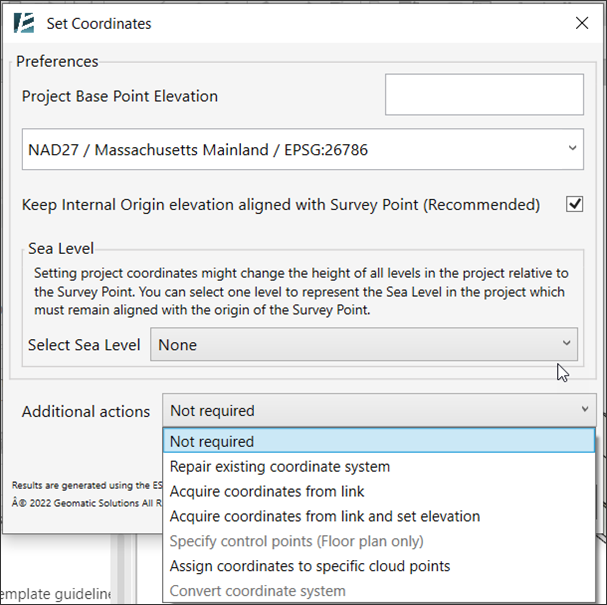Uncheck Keep Internal Origin elevation aligned checkbox
This screenshot has height=605, width=607.
click(574, 204)
